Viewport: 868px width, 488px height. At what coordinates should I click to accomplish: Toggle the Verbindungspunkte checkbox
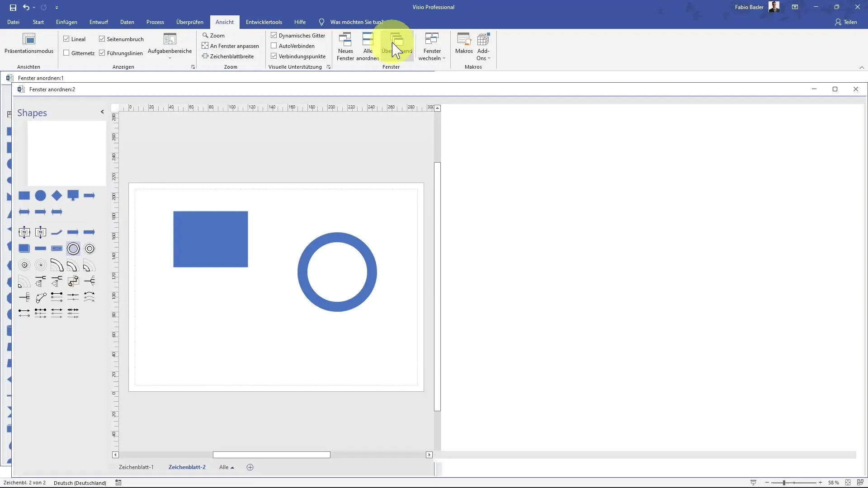click(x=274, y=56)
